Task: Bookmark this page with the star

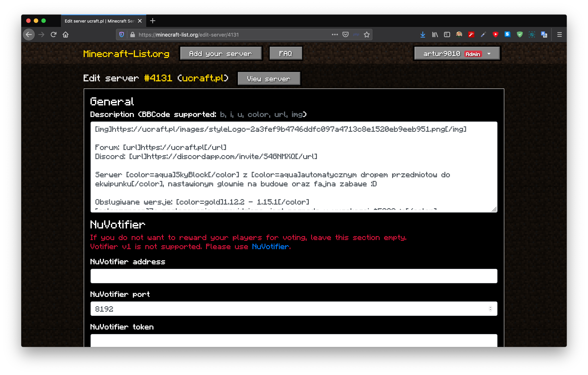Action: click(367, 35)
